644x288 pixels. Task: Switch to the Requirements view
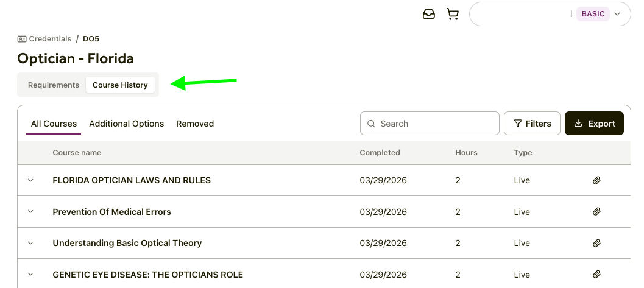click(54, 85)
